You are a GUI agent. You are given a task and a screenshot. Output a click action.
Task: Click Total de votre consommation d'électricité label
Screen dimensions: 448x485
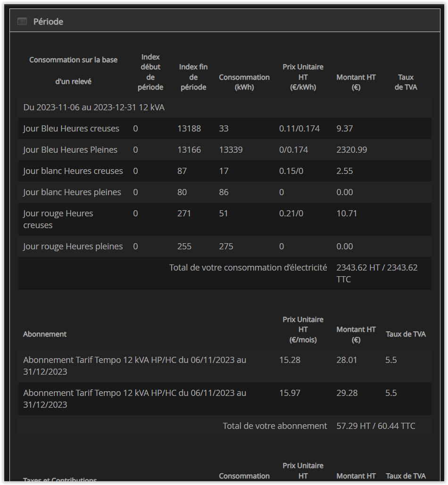click(248, 268)
